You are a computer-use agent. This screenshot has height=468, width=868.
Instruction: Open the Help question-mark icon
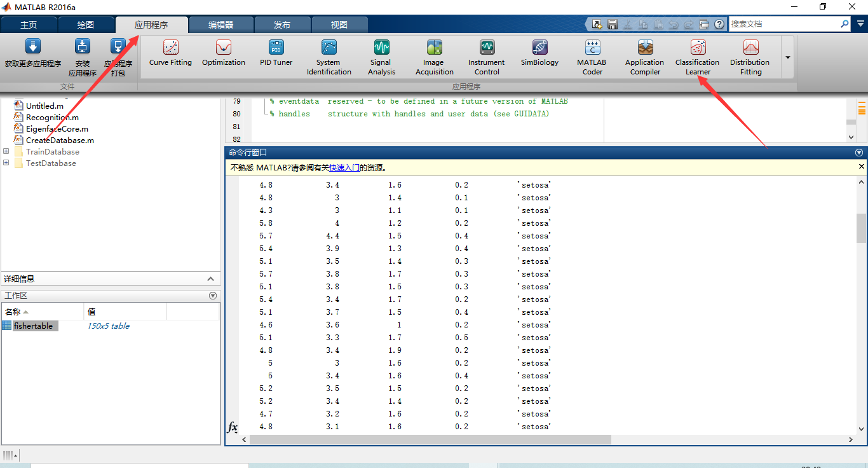719,24
